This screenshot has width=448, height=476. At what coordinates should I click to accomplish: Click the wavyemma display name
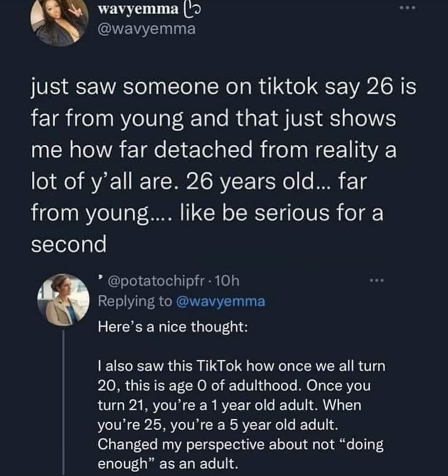(138, 10)
